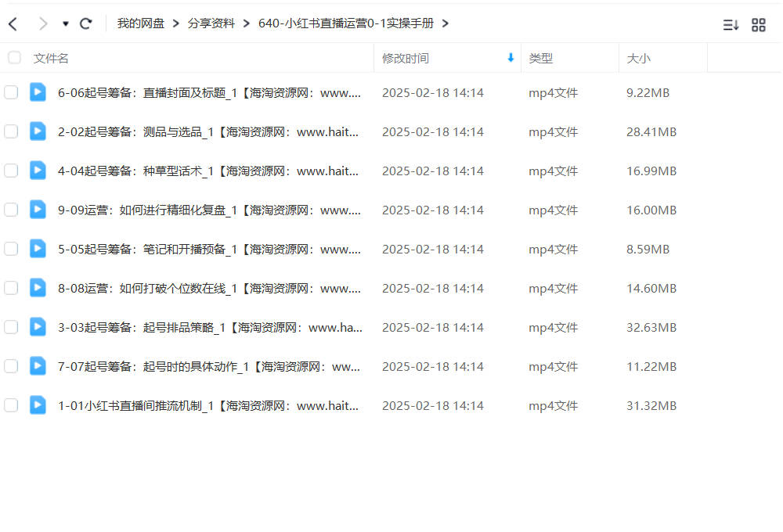Click size value 9.22MB
The image size is (783, 532).
tap(648, 93)
